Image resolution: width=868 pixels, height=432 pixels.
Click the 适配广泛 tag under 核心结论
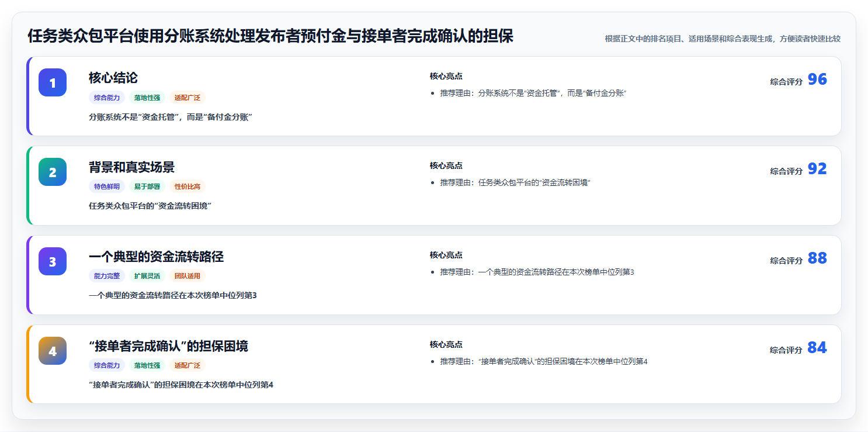pyautogui.click(x=188, y=98)
